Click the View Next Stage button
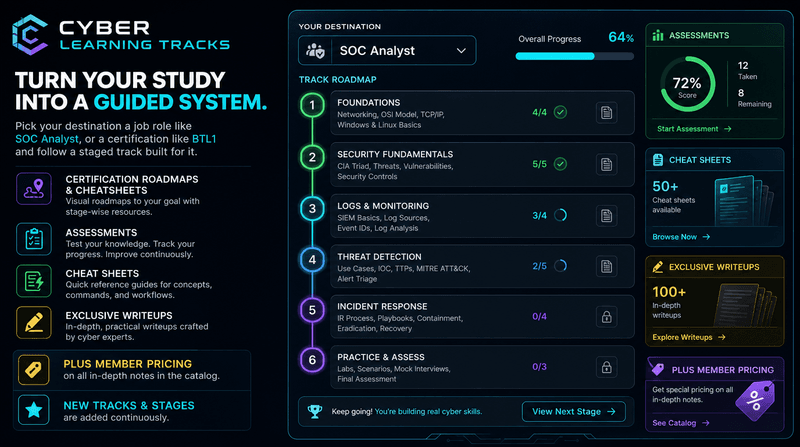This screenshot has width=800, height=447. click(573, 412)
